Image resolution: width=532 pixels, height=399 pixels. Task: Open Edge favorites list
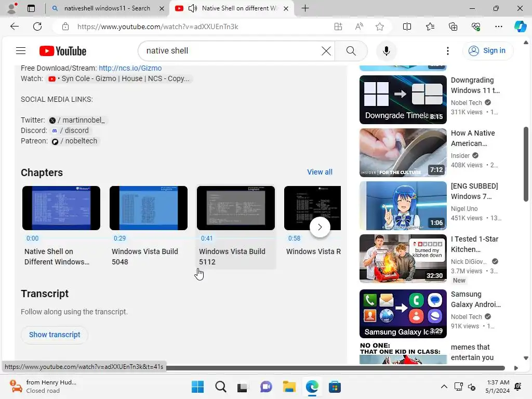pos(430,26)
